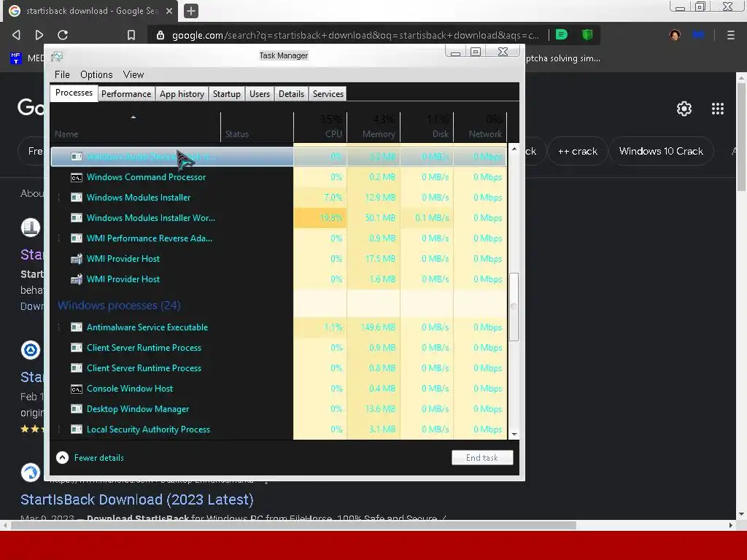Click the Windows Command Processor icon
The height and width of the screenshot is (560, 747).
point(76,177)
